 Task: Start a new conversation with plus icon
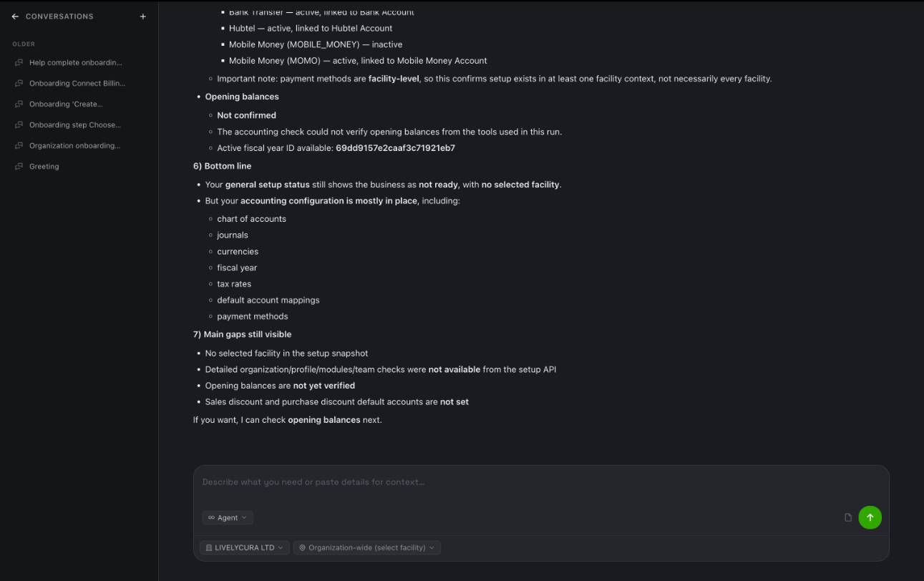143,16
